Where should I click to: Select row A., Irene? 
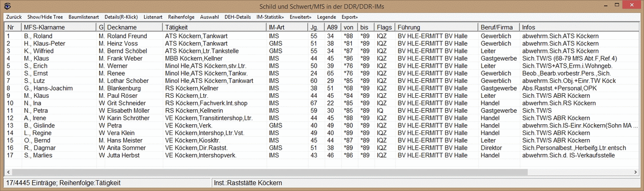(x=322, y=118)
